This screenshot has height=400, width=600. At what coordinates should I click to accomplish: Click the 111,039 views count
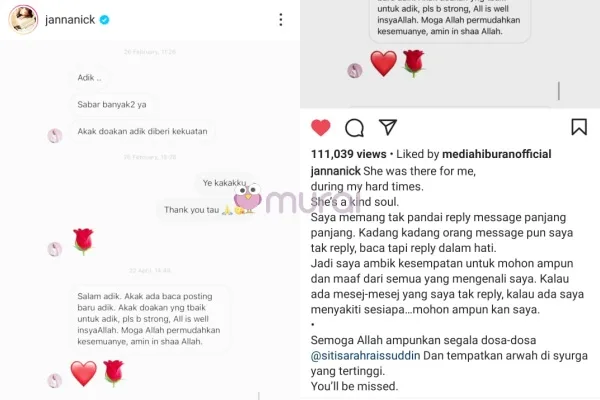(349, 154)
